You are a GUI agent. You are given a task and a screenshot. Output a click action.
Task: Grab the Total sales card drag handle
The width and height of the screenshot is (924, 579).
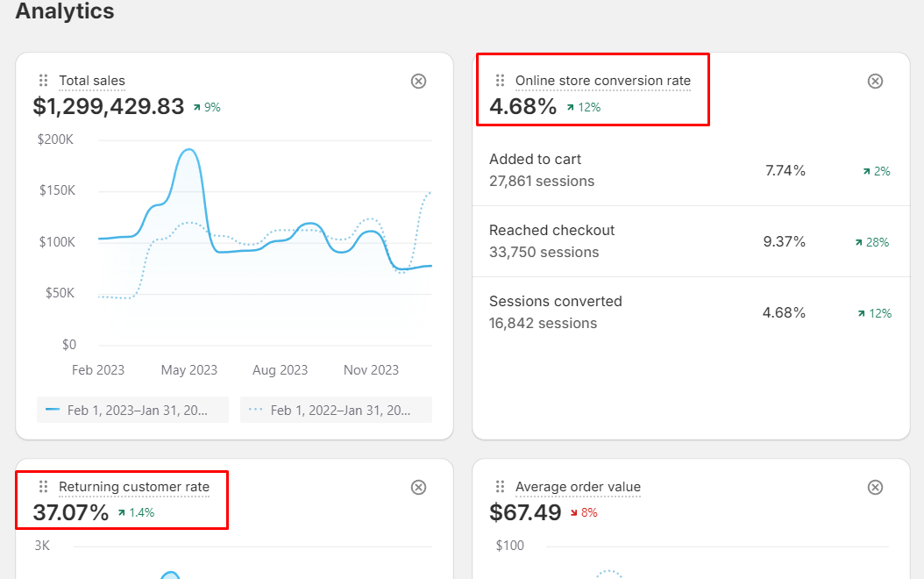tap(43, 80)
